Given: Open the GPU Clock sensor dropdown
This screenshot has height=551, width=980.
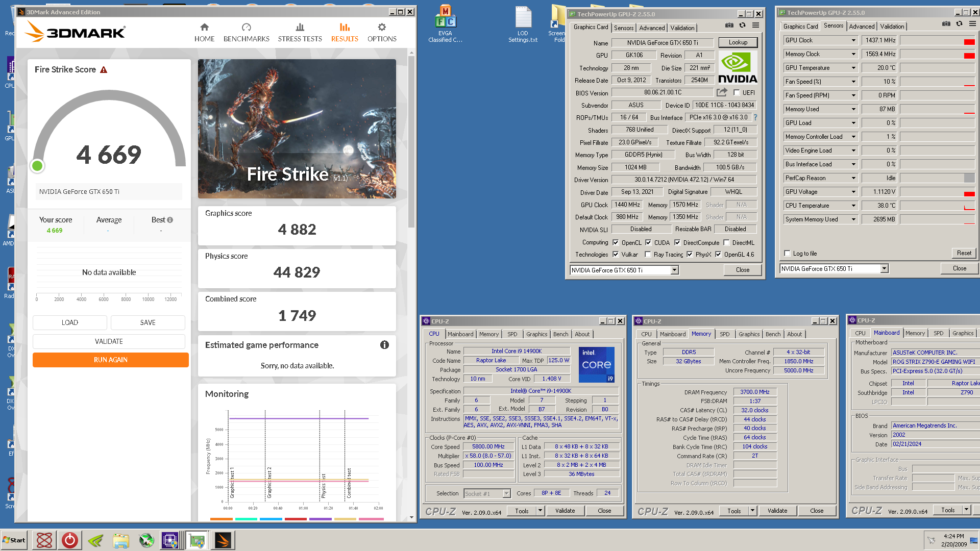Looking at the screenshot, I should point(853,40).
